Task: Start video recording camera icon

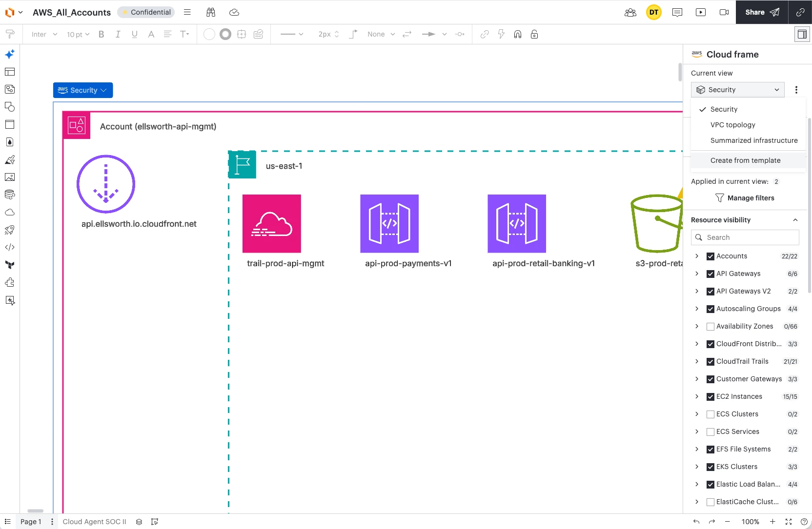Action: pos(724,12)
